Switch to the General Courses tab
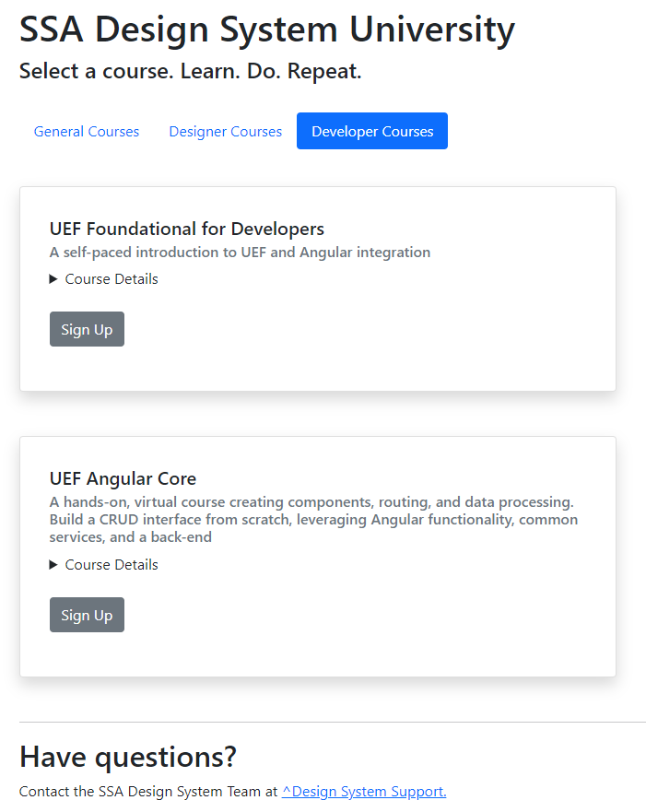The width and height of the screenshot is (646, 812). pos(86,131)
